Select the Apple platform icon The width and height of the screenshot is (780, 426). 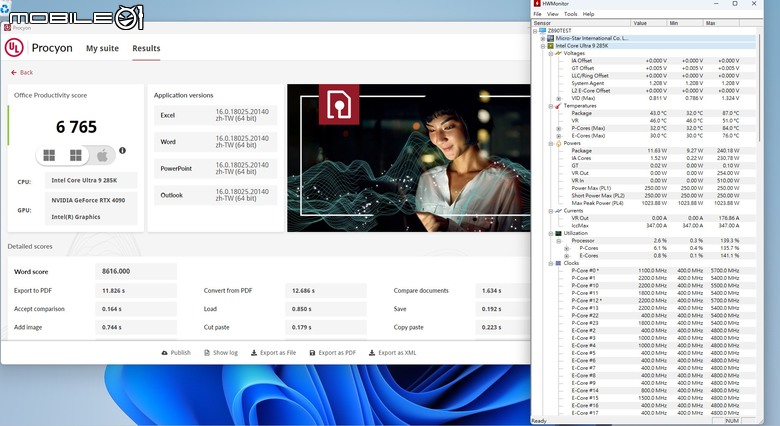pos(102,155)
